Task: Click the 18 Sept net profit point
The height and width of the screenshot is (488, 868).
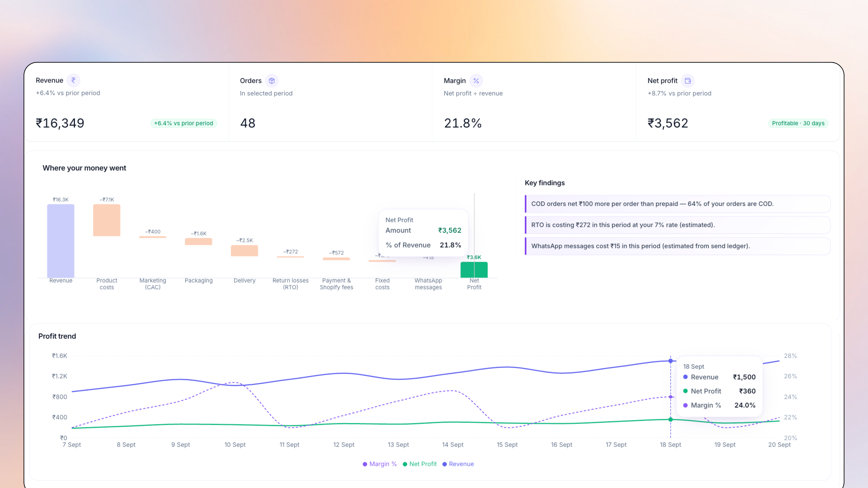Action: (x=671, y=419)
